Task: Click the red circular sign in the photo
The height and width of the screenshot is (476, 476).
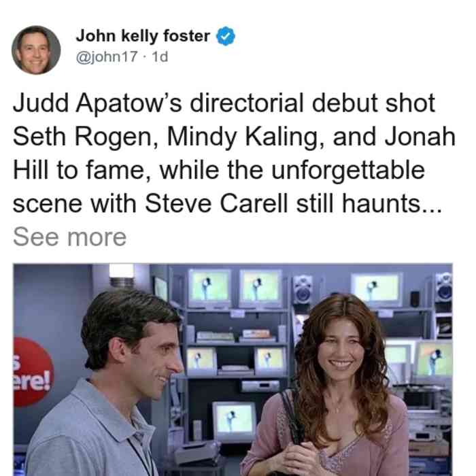Action: click(x=33, y=372)
